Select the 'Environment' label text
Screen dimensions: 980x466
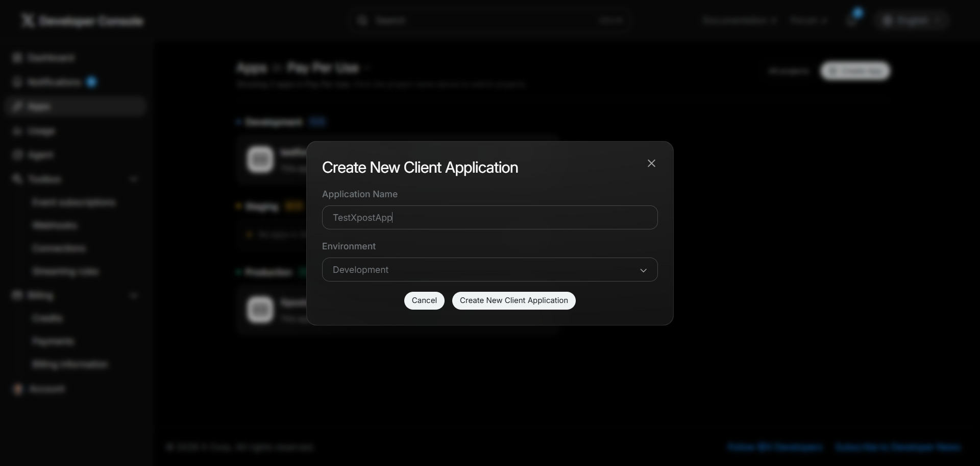coord(349,246)
